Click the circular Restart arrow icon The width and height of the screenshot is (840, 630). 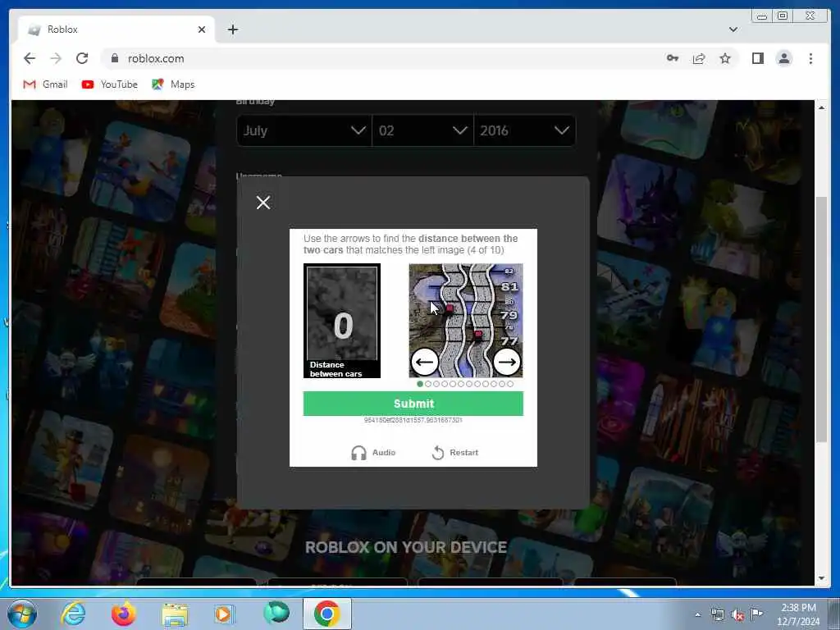[x=438, y=453]
